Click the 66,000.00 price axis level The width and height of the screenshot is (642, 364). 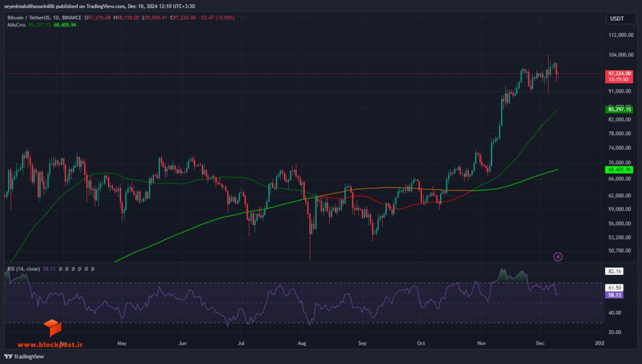pyautogui.click(x=620, y=179)
